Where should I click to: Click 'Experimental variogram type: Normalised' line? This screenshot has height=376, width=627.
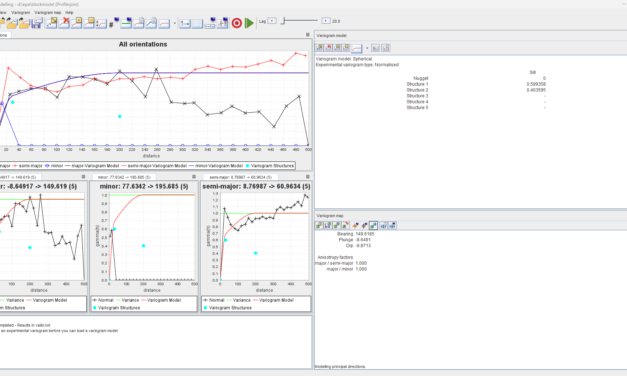click(357, 65)
